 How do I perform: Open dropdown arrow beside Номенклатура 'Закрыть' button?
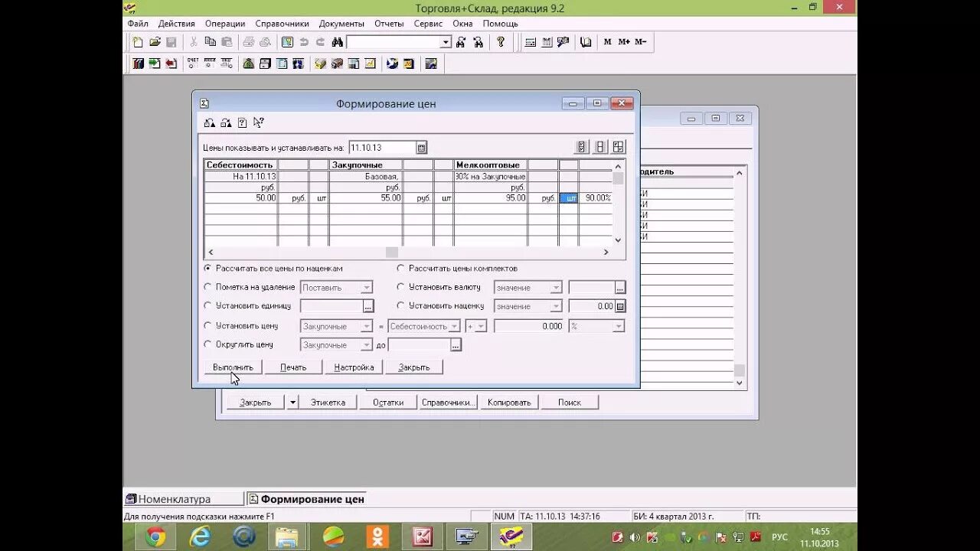coord(292,403)
